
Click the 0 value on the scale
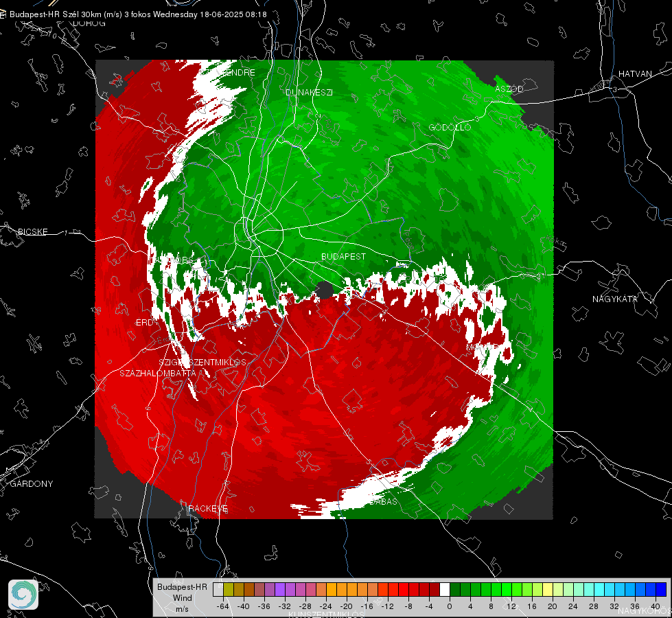[x=449, y=606]
